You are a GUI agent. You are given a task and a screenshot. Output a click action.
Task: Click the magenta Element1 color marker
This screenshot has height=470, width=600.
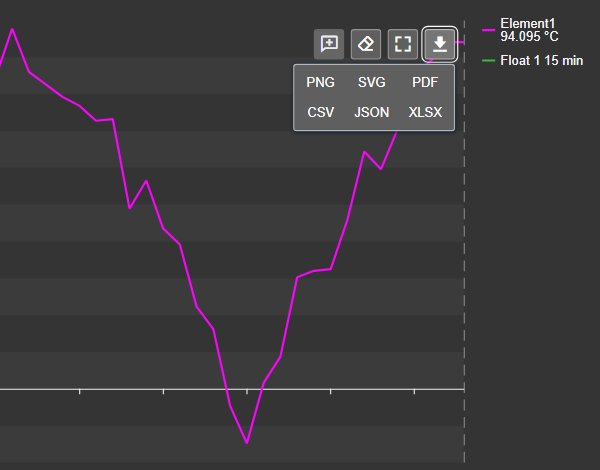pos(488,30)
